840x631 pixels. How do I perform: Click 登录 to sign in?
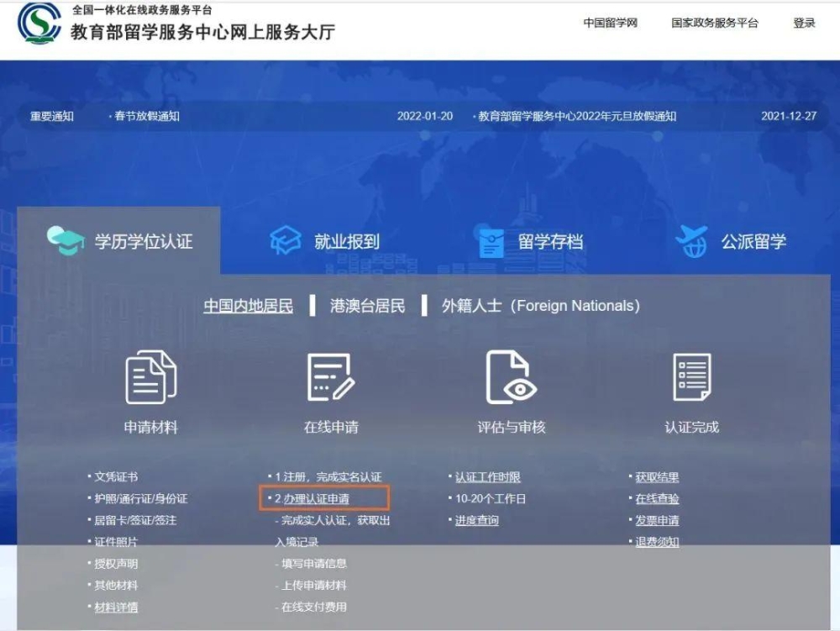[804, 23]
